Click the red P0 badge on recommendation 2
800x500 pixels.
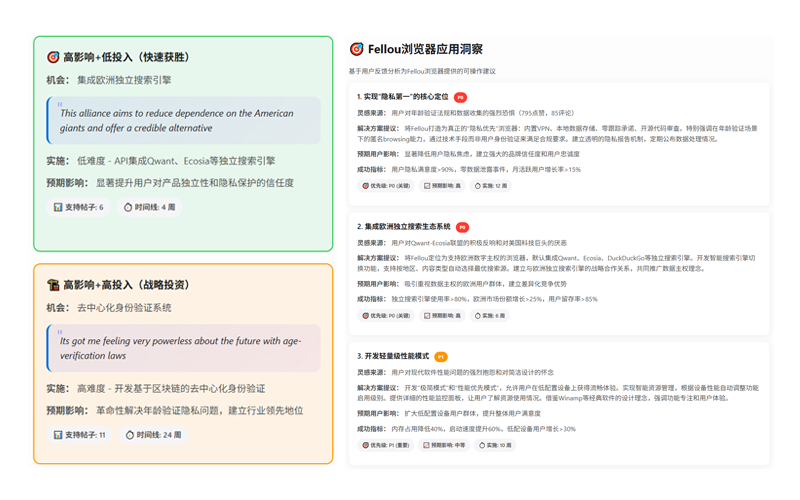(x=462, y=227)
